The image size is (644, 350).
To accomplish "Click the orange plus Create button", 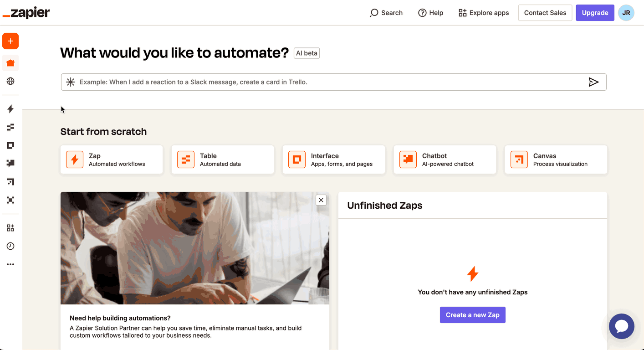I will tap(10, 41).
